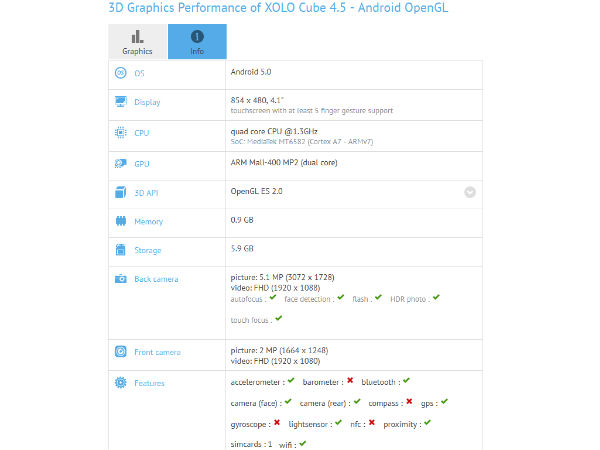The image size is (600, 450).
Task: Click front camera picture 2 MP text
Action: pyautogui.click(x=279, y=350)
